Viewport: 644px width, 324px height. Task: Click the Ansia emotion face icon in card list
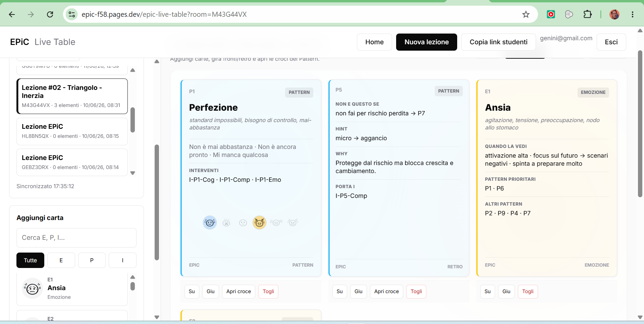32,288
